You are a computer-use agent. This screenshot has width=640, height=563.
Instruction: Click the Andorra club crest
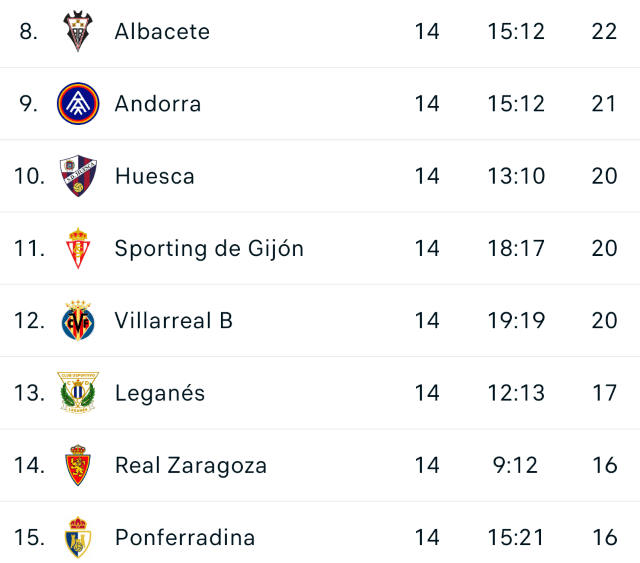pyautogui.click(x=78, y=104)
